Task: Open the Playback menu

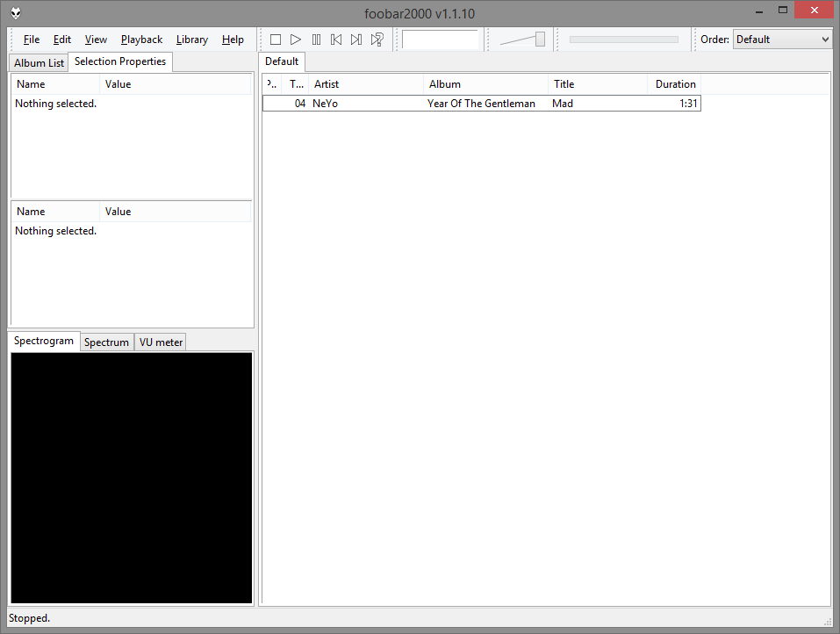Action: pos(141,40)
